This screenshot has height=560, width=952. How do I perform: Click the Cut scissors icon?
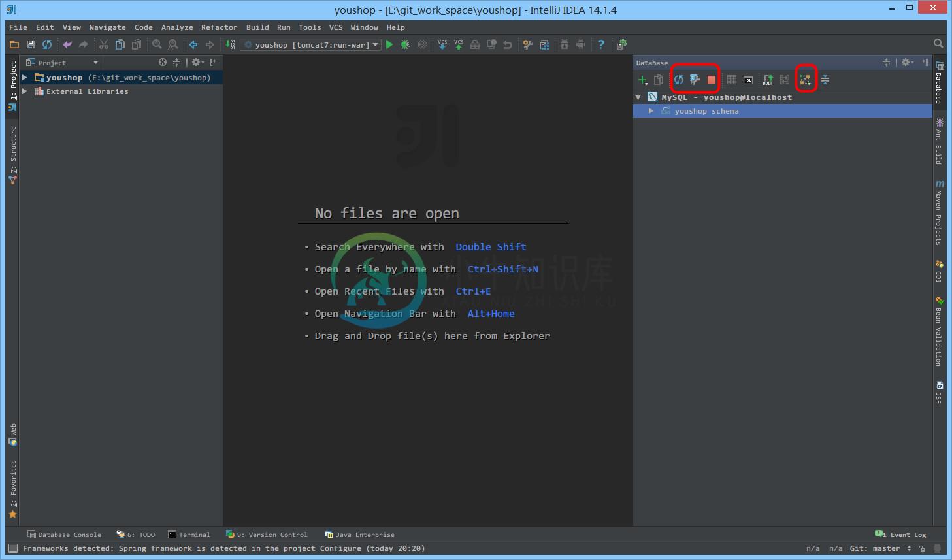click(104, 44)
